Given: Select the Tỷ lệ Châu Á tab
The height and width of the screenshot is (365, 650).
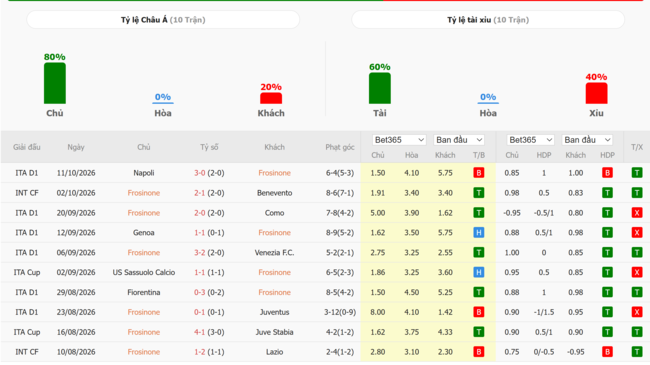Looking at the screenshot, I should (x=163, y=20).
